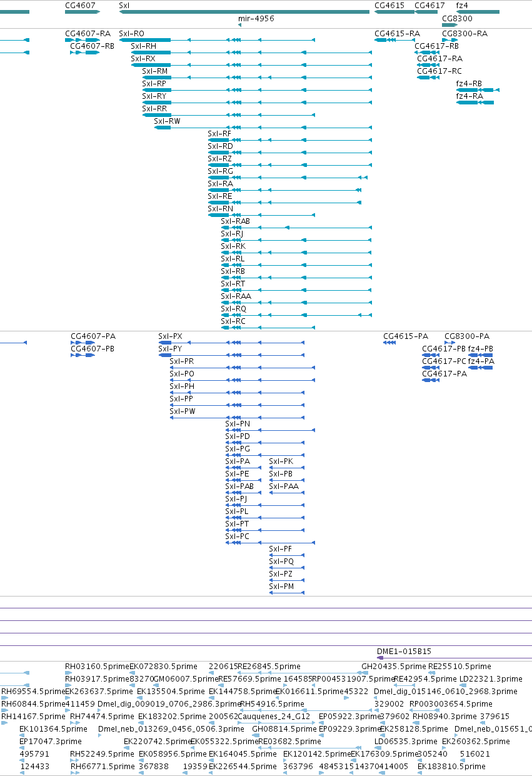The width and height of the screenshot is (532, 776).
Task: Click transcript Sxl-RC label
Action: click(x=233, y=321)
